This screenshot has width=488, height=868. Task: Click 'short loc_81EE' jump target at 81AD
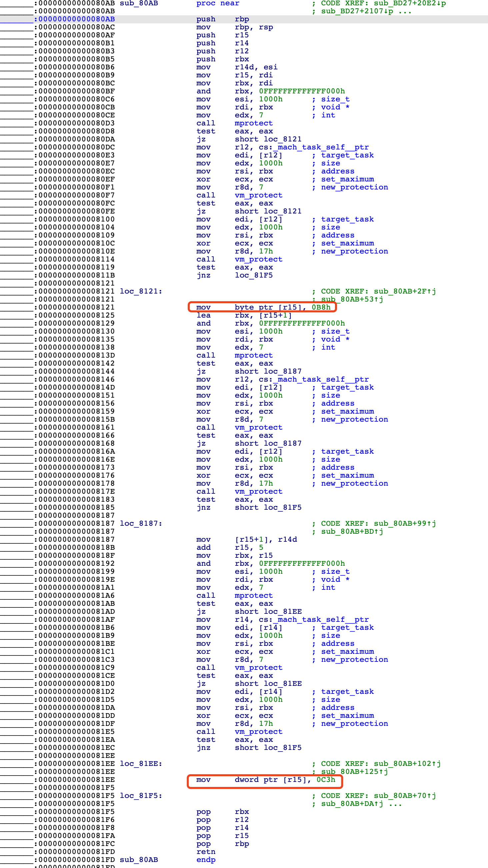pos(268,611)
